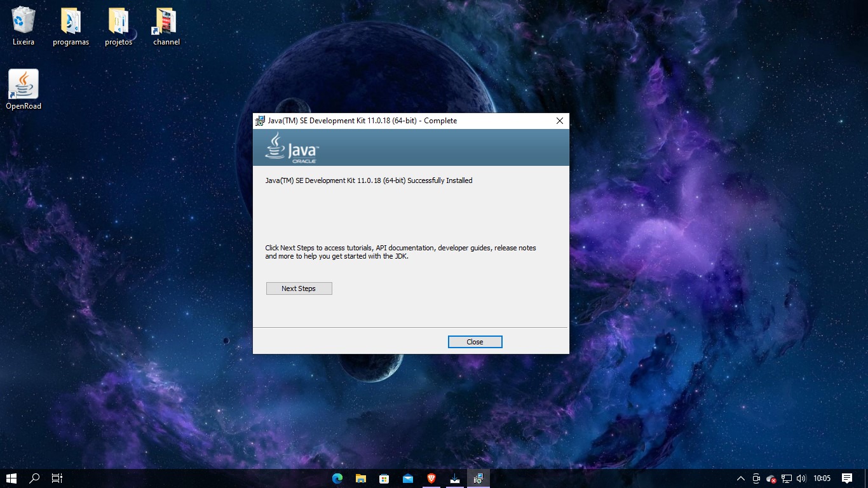Click the OneDrive error tray icon
This screenshot has height=488, width=868.
point(771,478)
